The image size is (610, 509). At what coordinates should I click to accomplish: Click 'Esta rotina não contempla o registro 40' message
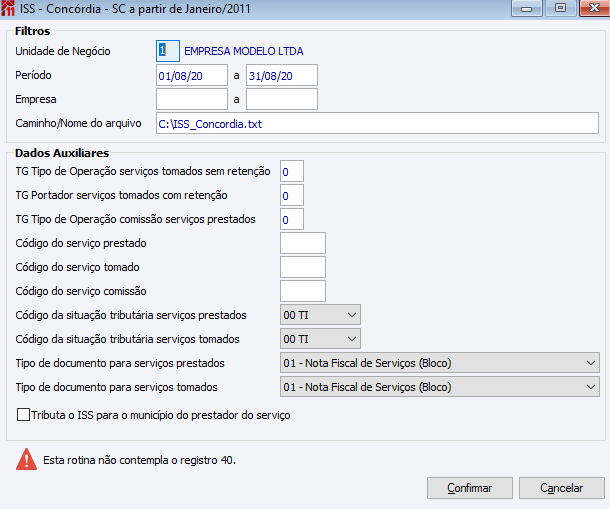coord(139,460)
